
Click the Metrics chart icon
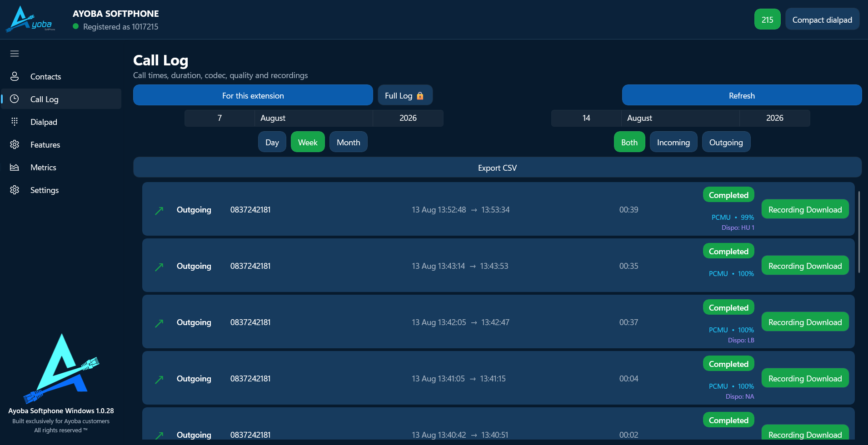pyautogui.click(x=15, y=167)
